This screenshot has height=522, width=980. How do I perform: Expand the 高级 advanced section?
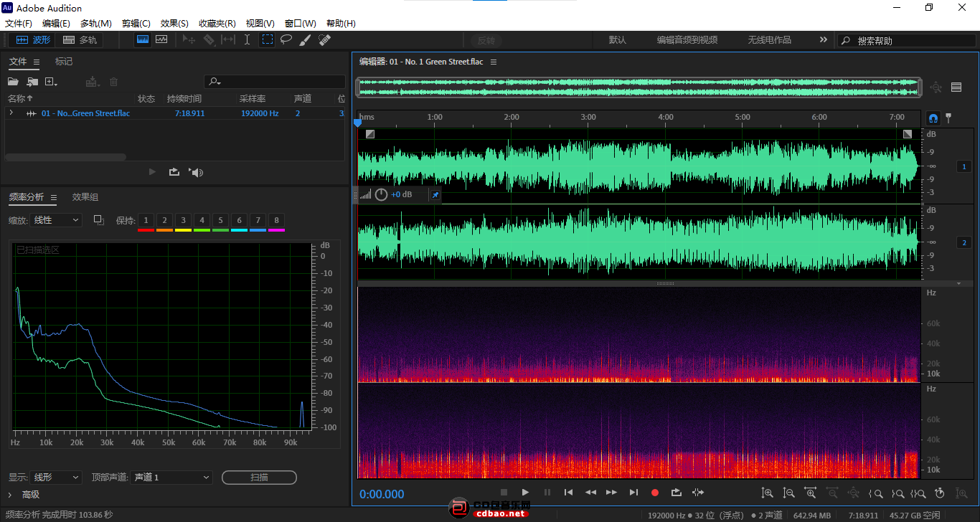click(x=10, y=495)
